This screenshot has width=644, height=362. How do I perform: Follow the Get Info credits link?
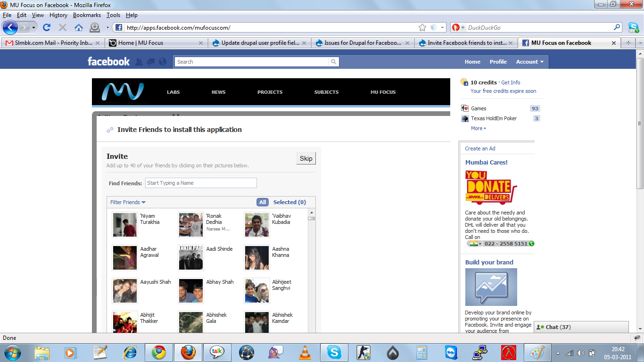[x=511, y=82]
